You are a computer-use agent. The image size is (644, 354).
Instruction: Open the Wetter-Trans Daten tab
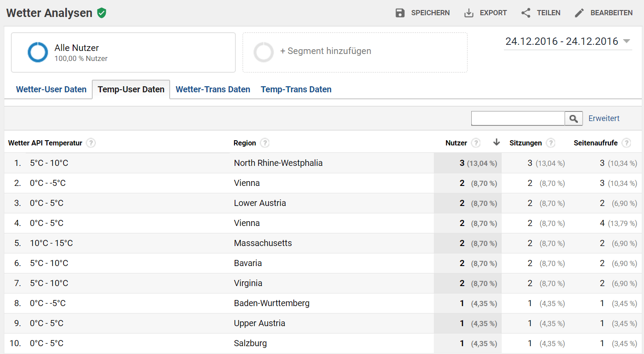point(213,89)
